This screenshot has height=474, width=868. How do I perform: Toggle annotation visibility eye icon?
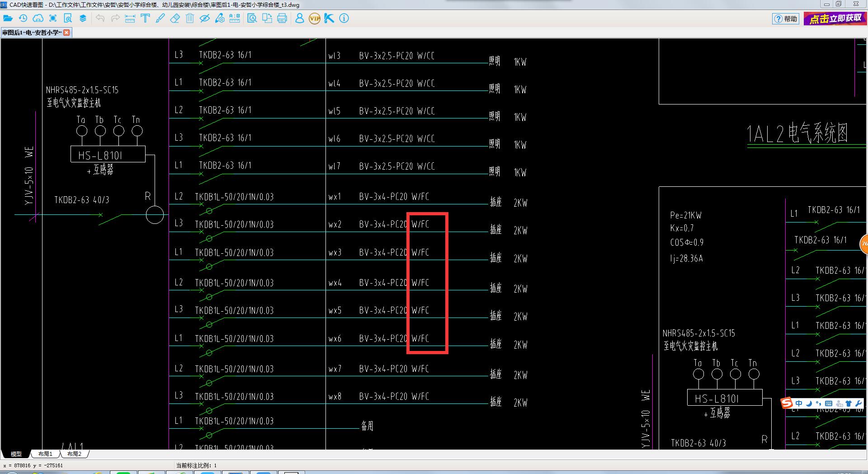tap(205, 19)
